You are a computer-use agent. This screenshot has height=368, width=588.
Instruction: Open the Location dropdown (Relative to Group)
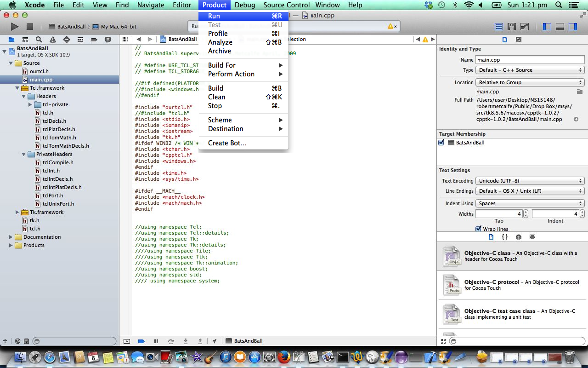530,82
